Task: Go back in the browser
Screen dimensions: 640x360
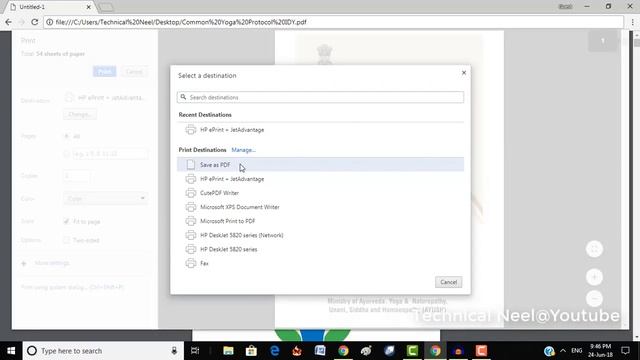Action: tap(9, 22)
